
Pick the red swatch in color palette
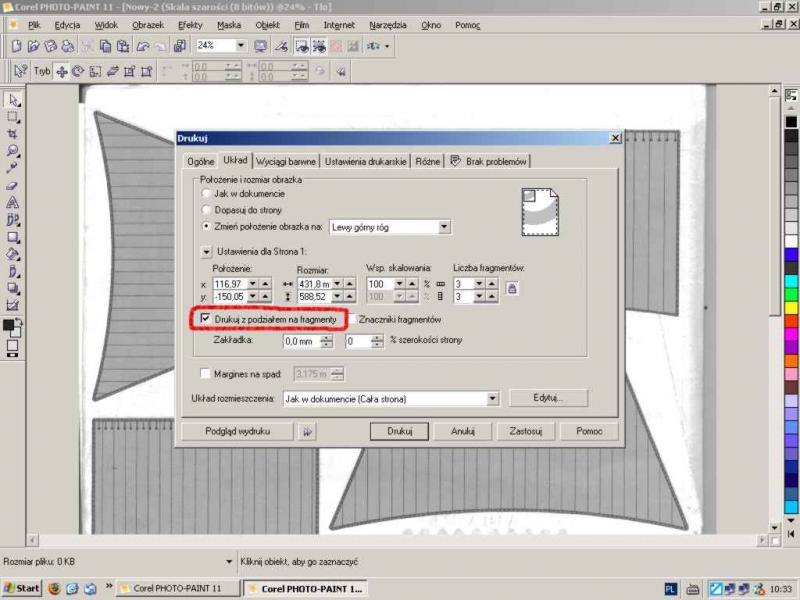791,321
